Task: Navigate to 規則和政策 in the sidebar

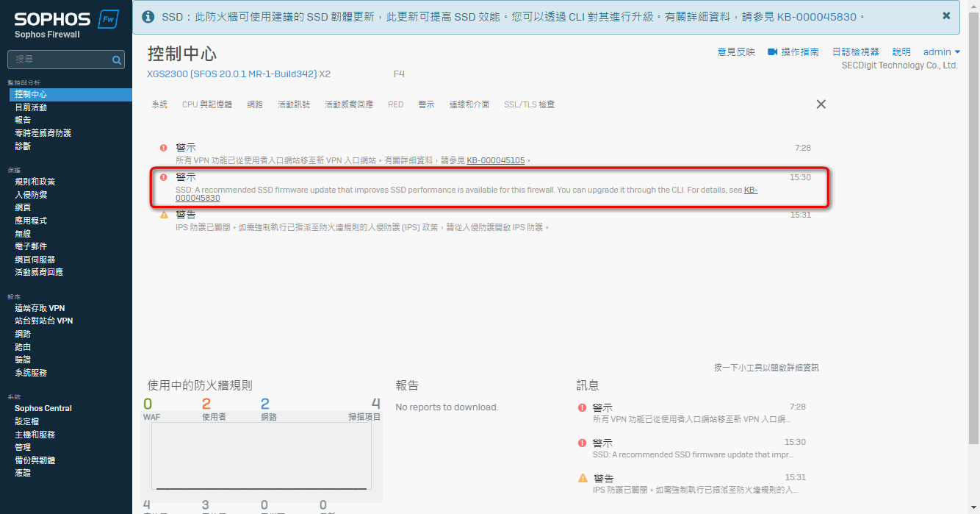Action: coord(35,182)
